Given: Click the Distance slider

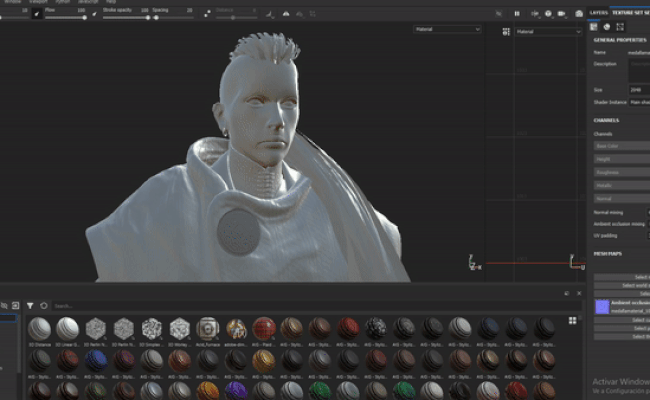Looking at the screenshot, I should pyautogui.click(x=236, y=18).
